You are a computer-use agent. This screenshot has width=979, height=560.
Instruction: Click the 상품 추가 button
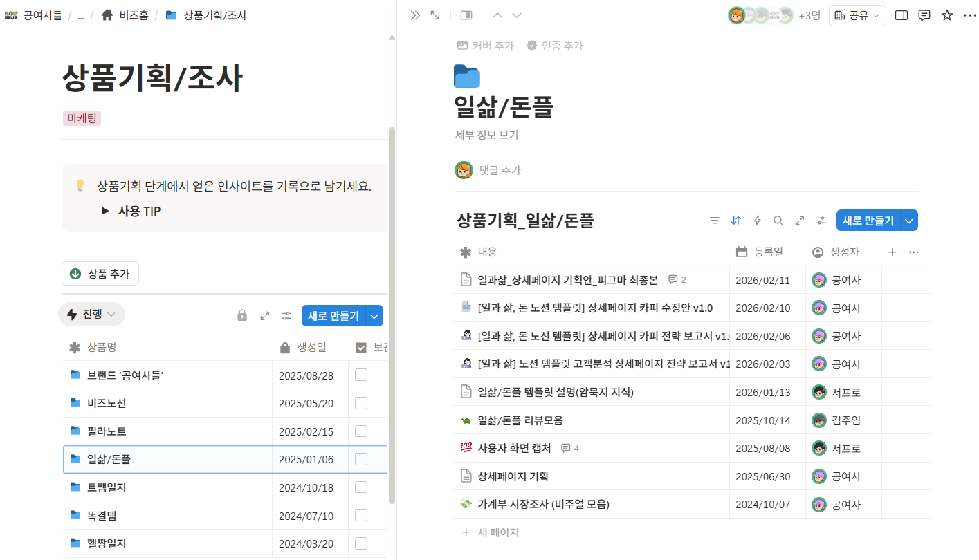(x=100, y=274)
